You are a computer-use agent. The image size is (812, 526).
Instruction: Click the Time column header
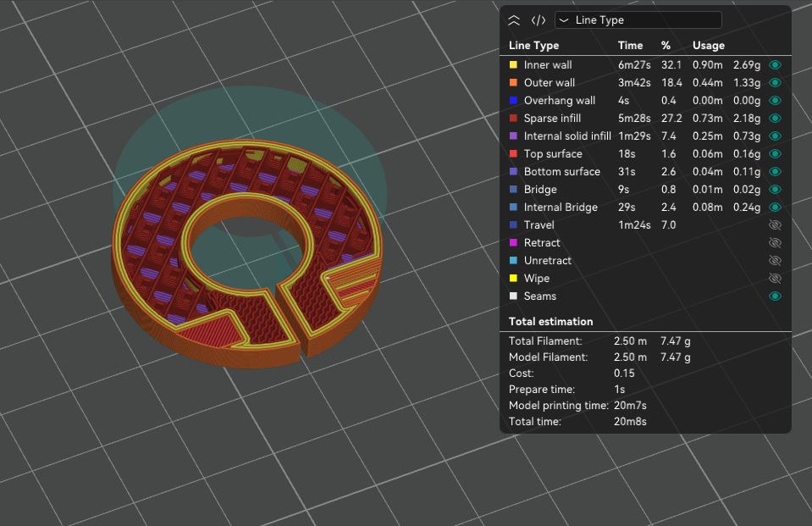[x=630, y=46]
